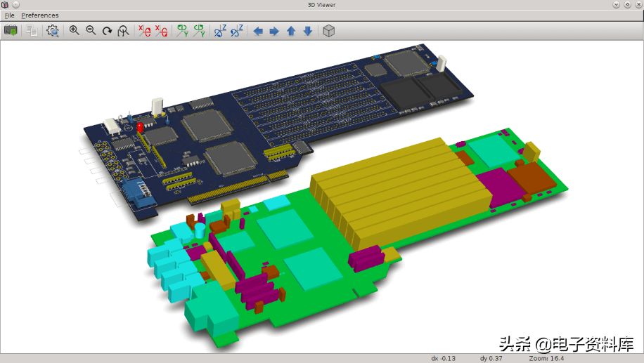Rotate Z clockwise using the first Z icon
Image resolution: width=644 pixels, height=363 pixels.
220,31
